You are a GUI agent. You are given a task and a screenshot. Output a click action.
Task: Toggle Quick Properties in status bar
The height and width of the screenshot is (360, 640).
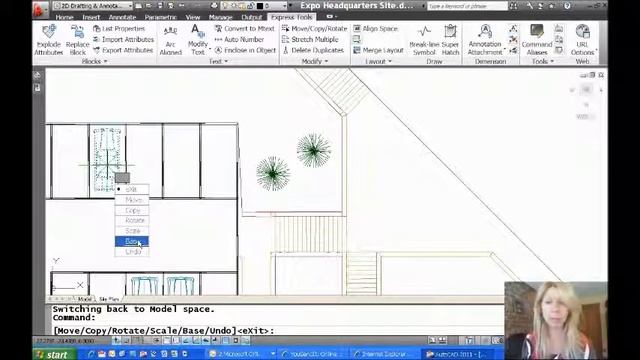(236, 340)
